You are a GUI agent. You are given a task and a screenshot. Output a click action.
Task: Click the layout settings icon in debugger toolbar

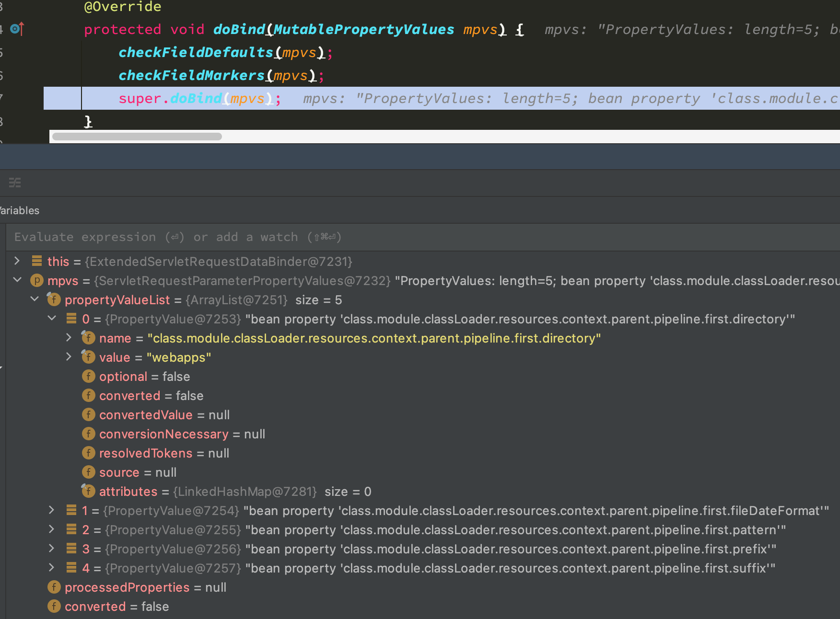pos(15,183)
